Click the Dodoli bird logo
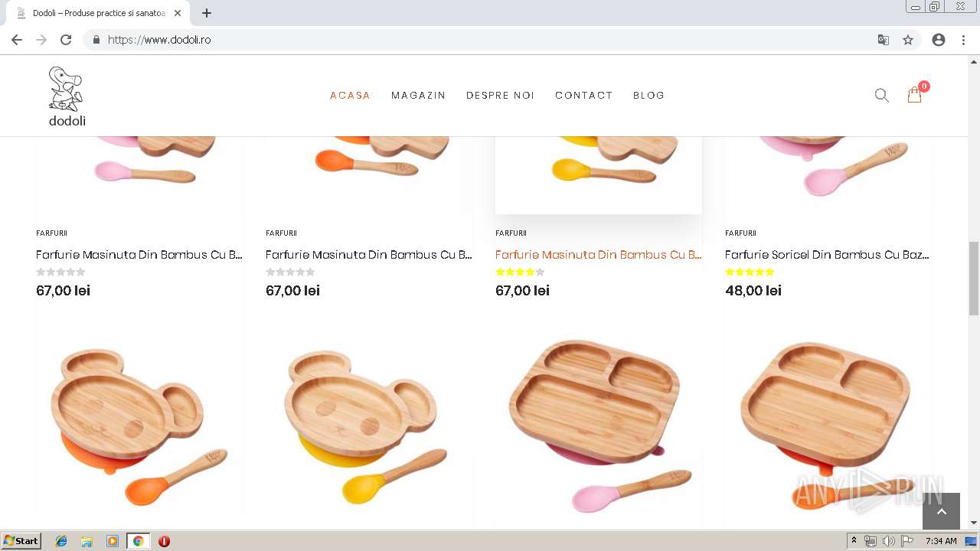This screenshot has height=551, width=980. coord(67,96)
